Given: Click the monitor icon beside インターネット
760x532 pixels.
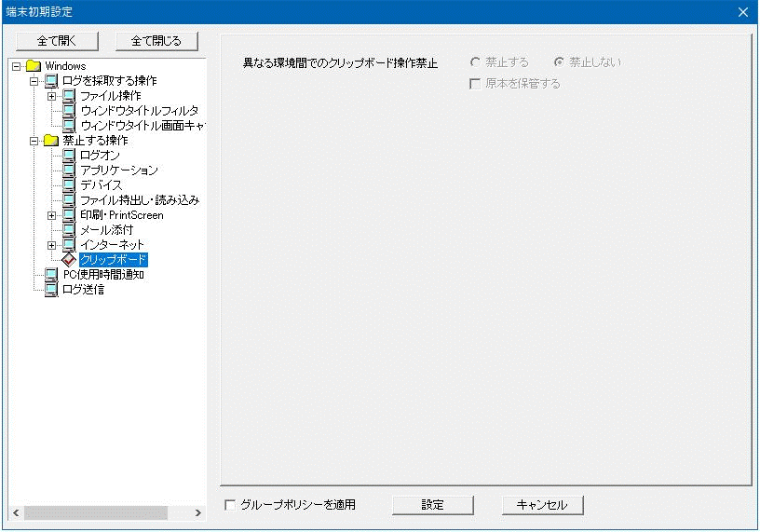Looking at the screenshot, I should coord(69,245).
